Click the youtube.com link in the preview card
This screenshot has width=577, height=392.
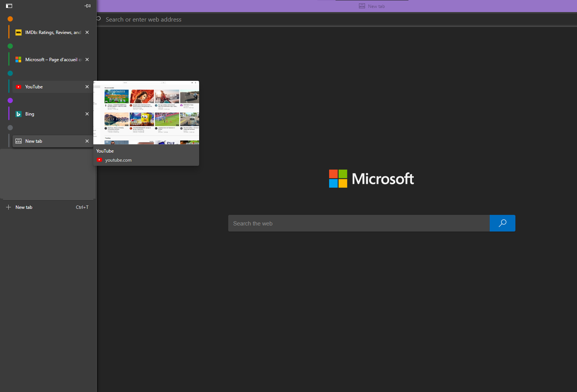[x=118, y=160]
